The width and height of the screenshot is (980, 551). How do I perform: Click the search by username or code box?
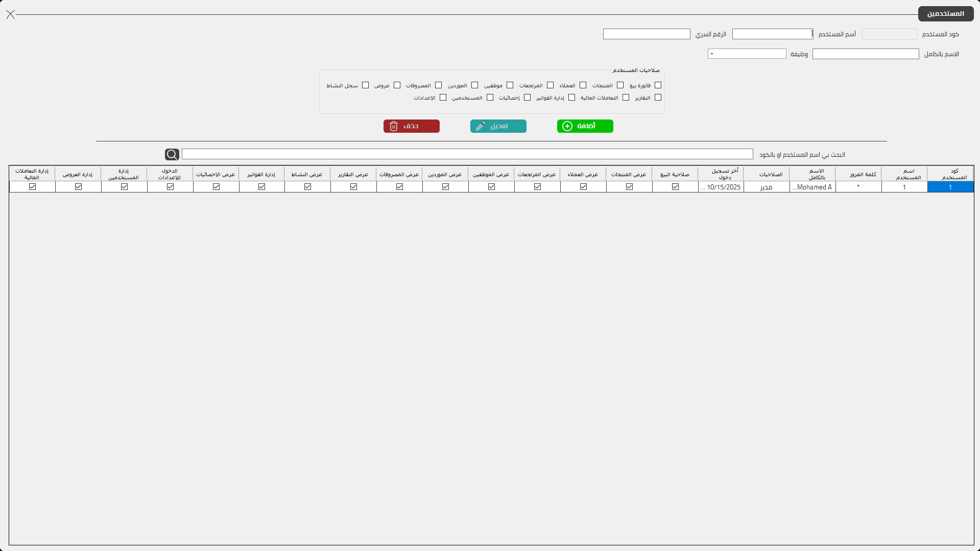pyautogui.click(x=467, y=154)
